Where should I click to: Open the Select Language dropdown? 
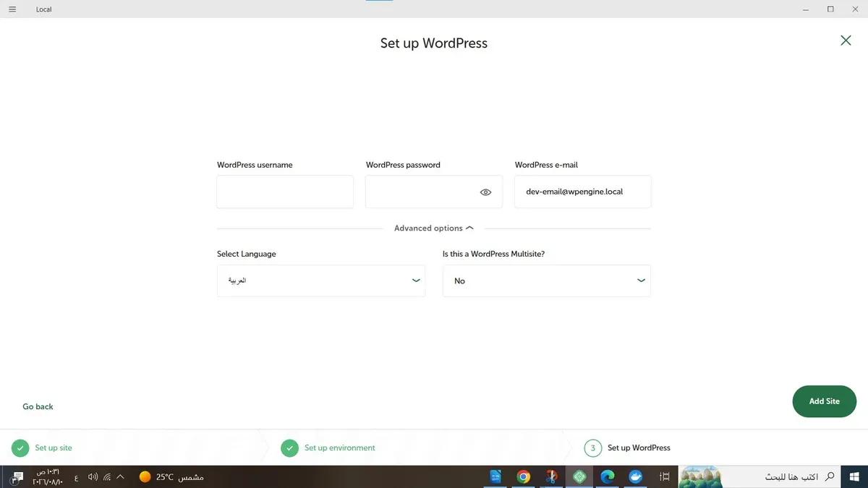(321, 281)
